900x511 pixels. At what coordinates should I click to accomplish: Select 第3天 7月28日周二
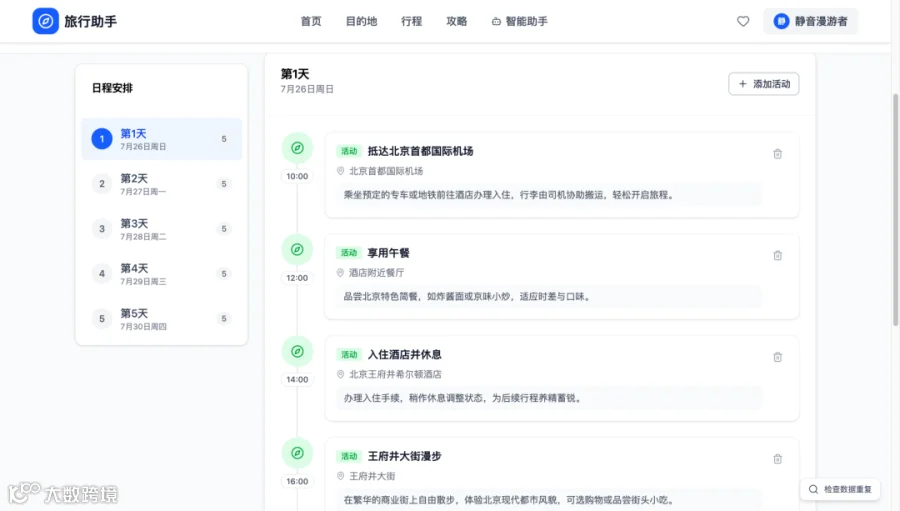coord(161,229)
